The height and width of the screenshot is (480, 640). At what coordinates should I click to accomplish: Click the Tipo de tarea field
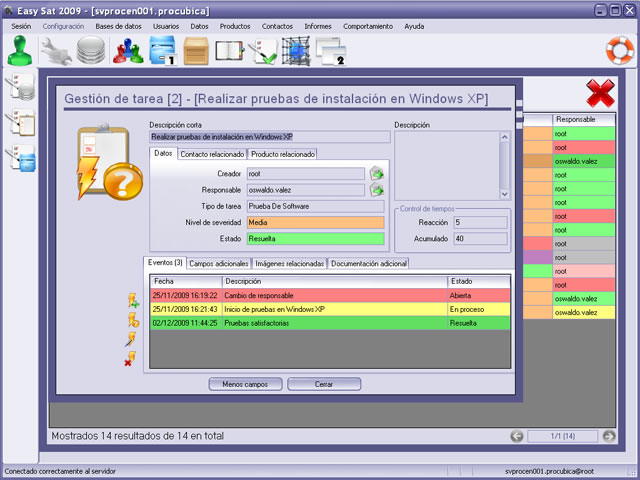316,207
